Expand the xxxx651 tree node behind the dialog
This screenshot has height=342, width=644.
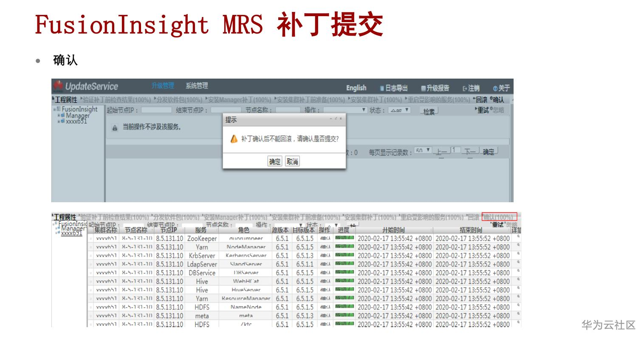click(59, 121)
